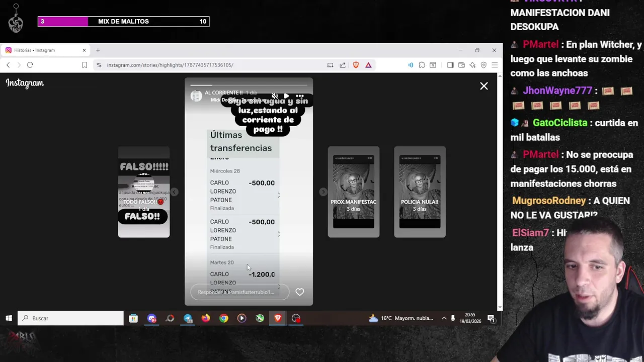Click chat username PMartel on Witcher message

coord(540,45)
